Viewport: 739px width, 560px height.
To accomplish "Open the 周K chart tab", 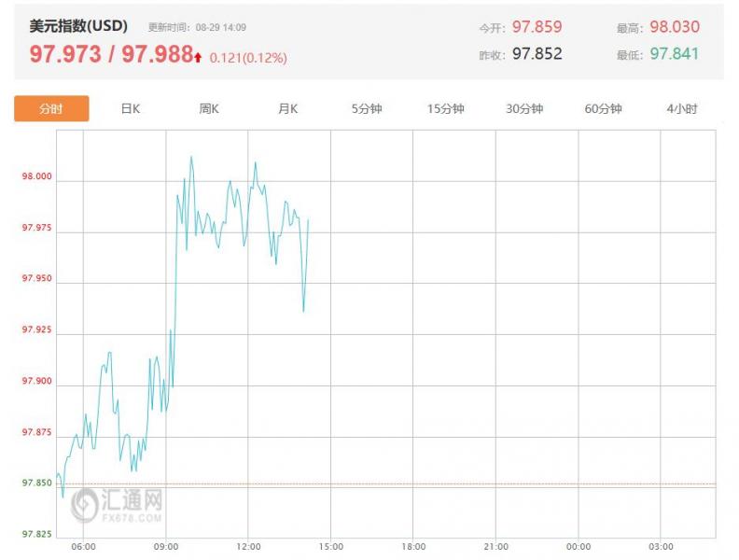I will [209, 108].
